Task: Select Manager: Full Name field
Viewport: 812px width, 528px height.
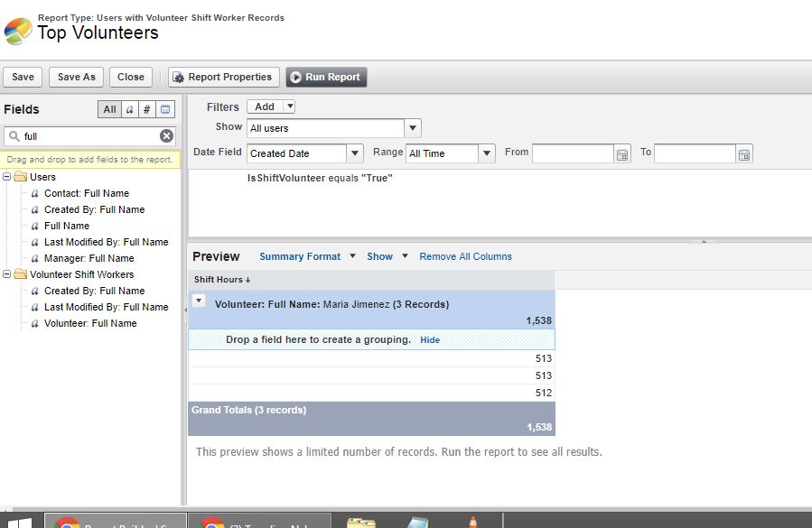Action: (x=89, y=258)
